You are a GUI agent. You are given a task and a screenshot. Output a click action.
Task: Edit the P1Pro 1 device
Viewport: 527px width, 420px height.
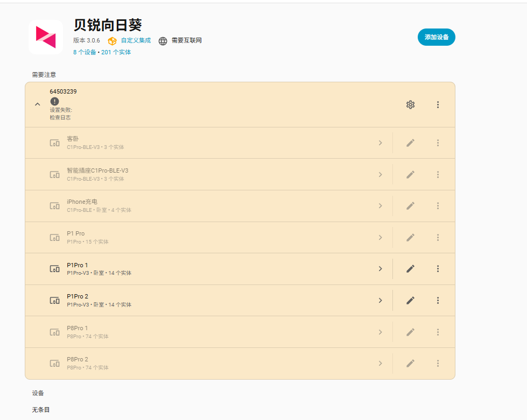pyautogui.click(x=410, y=268)
